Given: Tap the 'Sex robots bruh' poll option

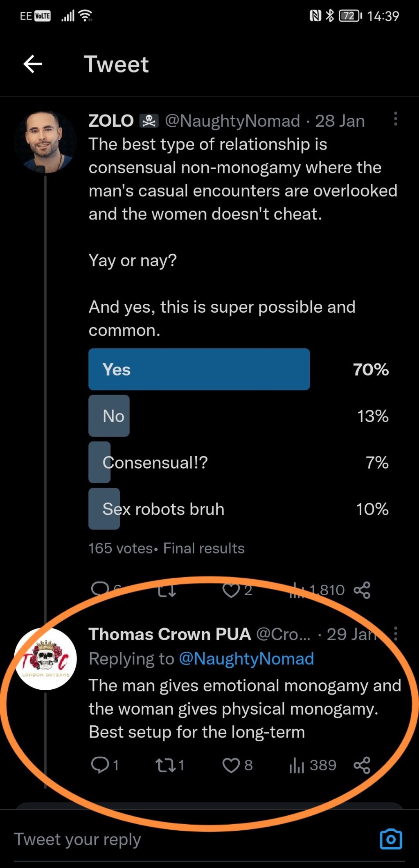Looking at the screenshot, I should point(163,509).
